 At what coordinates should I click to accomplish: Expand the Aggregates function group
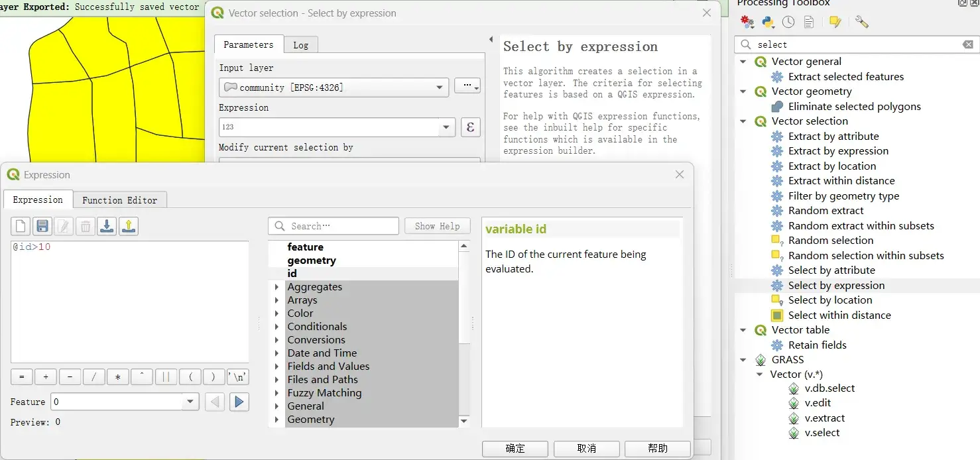coord(277,287)
